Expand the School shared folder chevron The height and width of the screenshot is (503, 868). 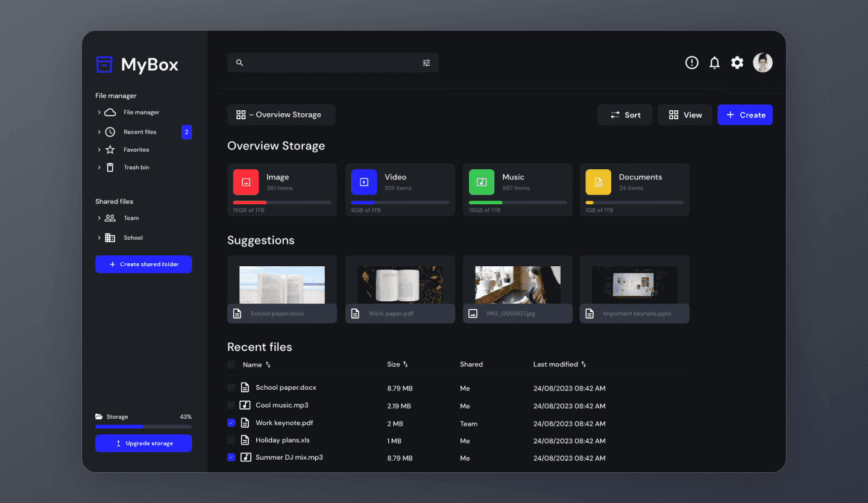click(99, 238)
